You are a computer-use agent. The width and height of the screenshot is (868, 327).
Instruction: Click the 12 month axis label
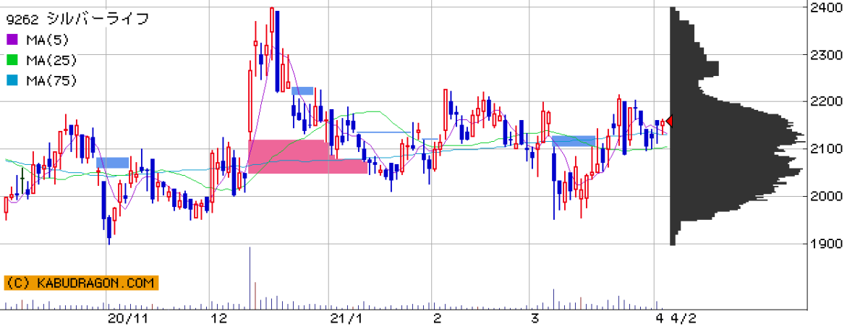[219, 318]
